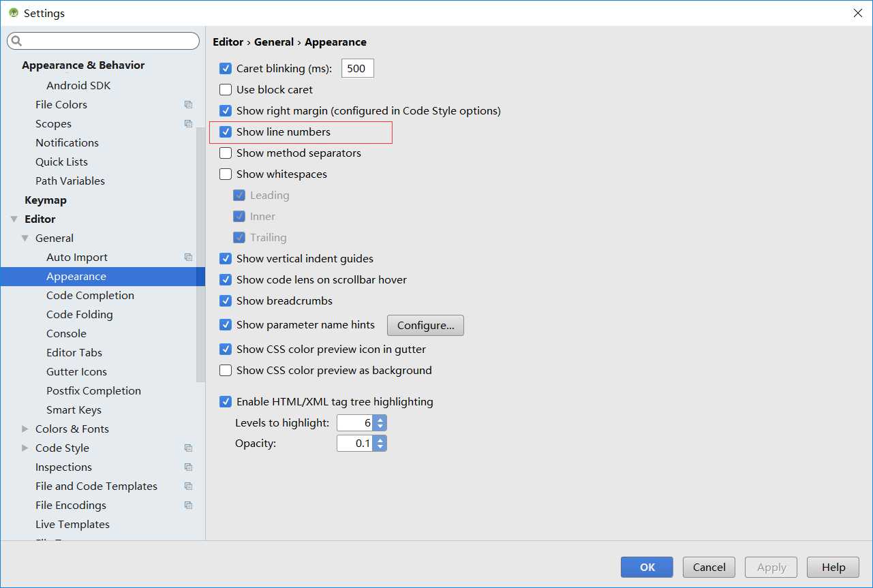This screenshot has width=873, height=588.
Task: Click the OK button
Action: pos(647,567)
